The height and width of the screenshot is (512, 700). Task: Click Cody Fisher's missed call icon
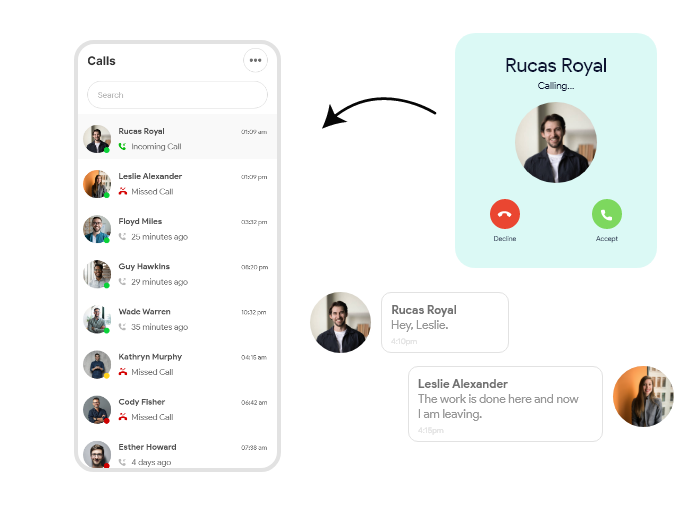[123, 417]
